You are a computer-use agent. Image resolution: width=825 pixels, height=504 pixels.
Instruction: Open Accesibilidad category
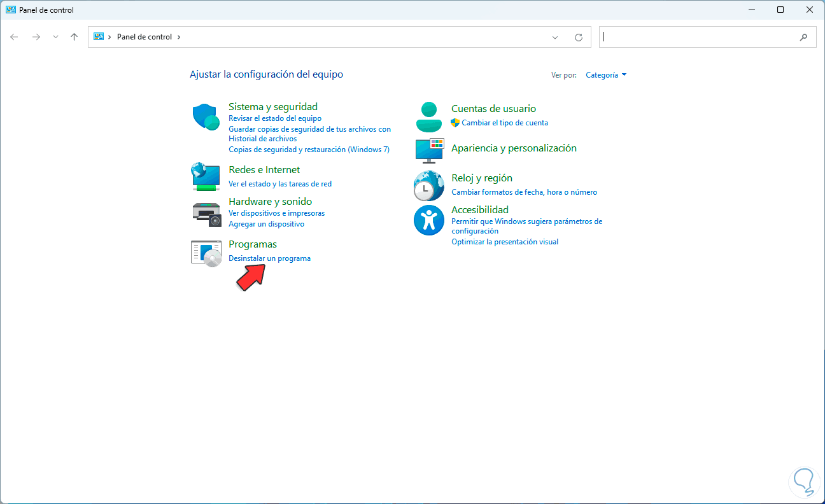(480, 210)
